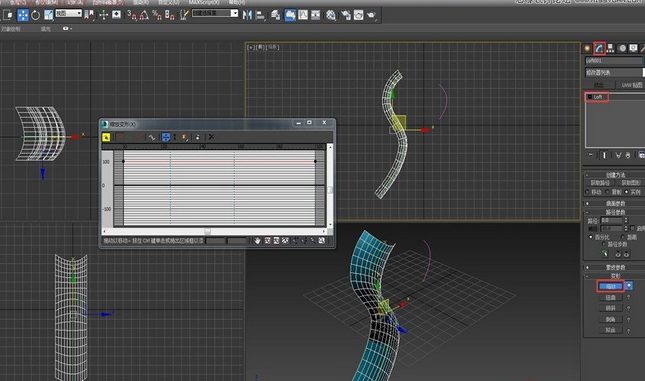The height and width of the screenshot is (381, 645).
Task: Click the Get Path button
Action: (x=600, y=183)
